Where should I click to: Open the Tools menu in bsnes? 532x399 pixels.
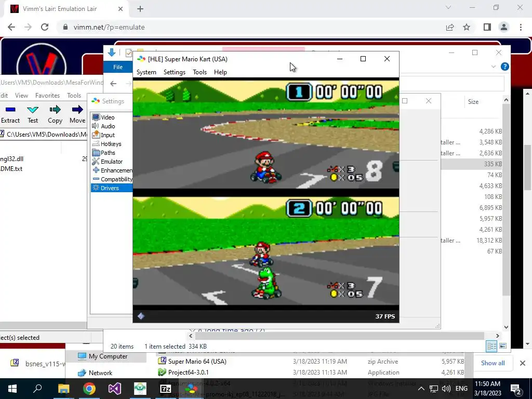point(199,72)
